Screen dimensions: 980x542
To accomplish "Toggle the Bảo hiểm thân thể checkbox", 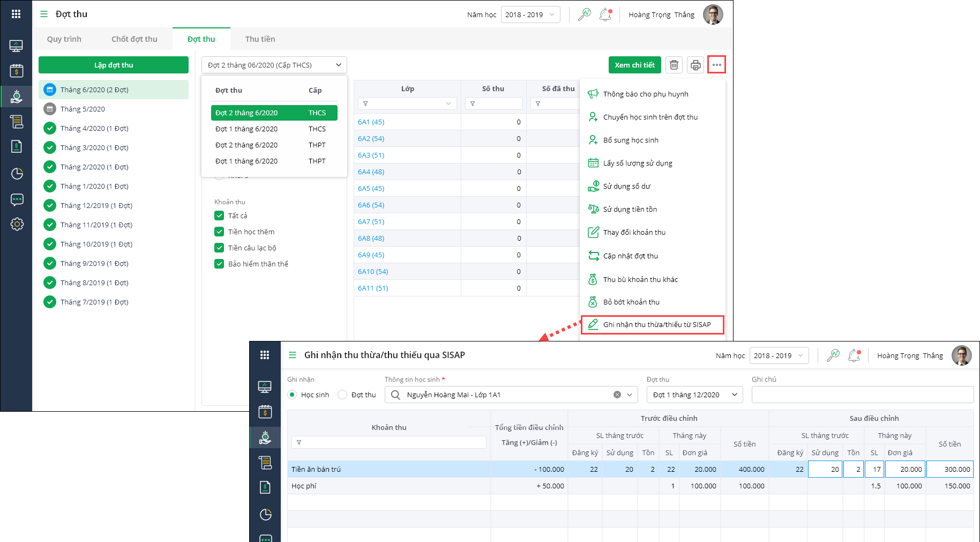I will (219, 264).
